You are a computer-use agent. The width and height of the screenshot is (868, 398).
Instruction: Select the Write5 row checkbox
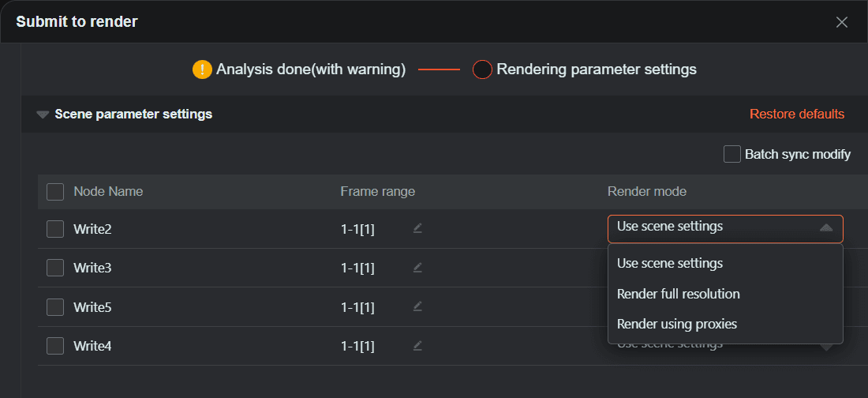click(55, 307)
